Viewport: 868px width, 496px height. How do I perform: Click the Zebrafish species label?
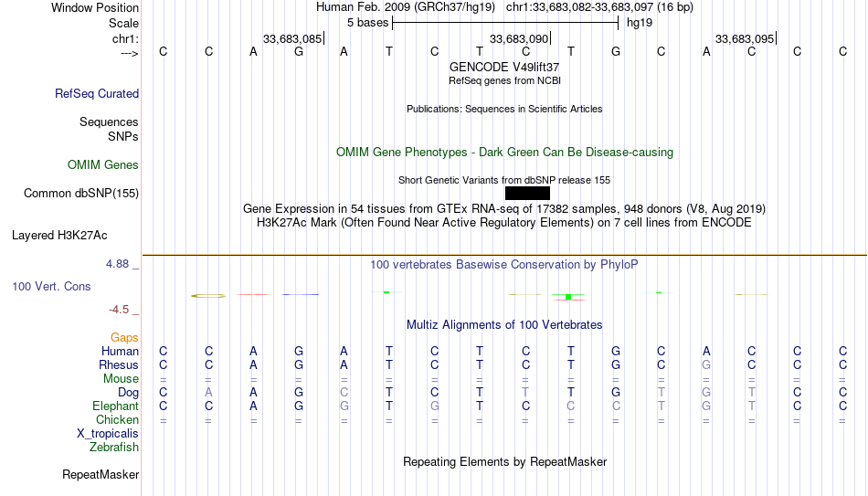[x=114, y=448]
